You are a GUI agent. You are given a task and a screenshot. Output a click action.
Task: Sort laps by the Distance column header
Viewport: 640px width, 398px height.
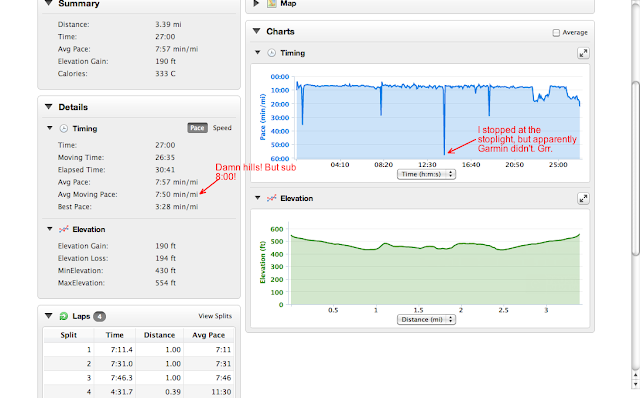click(x=159, y=335)
